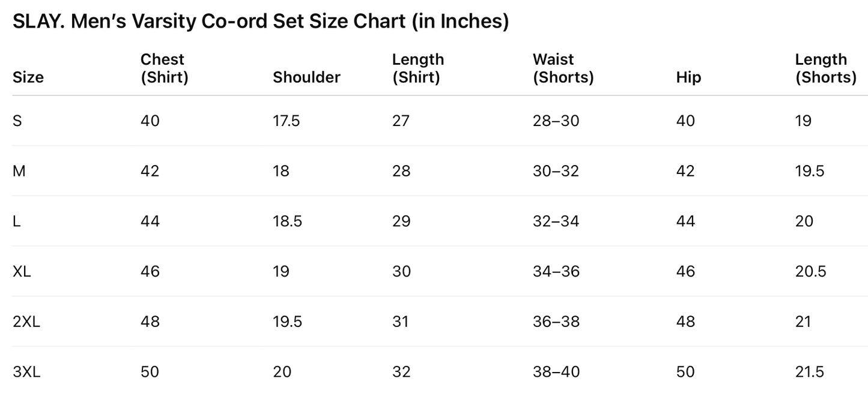Click the Length (Shirt) column header

point(417,68)
